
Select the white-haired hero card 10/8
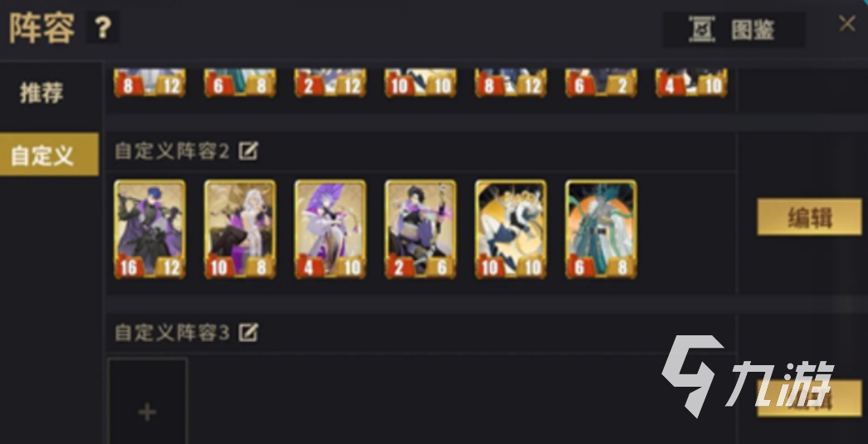241,229
